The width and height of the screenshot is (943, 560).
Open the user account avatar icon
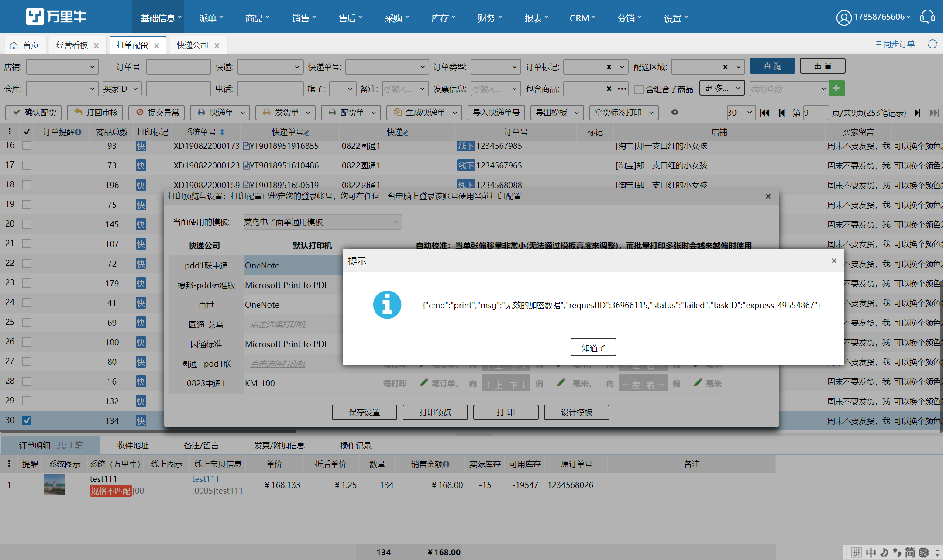click(x=843, y=17)
